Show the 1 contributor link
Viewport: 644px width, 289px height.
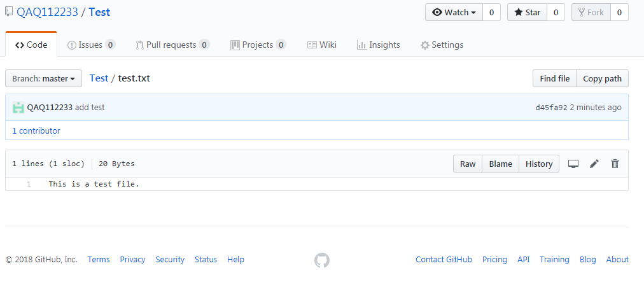click(x=36, y=130)
